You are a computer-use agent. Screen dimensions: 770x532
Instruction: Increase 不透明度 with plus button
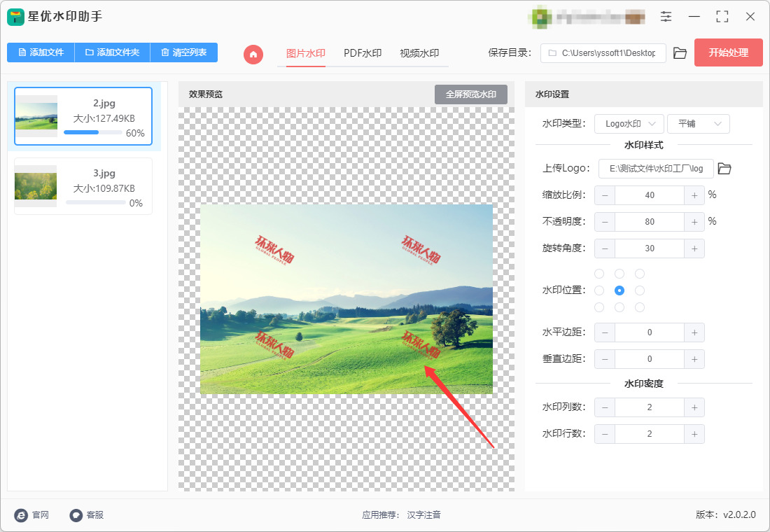coord(694,221)
